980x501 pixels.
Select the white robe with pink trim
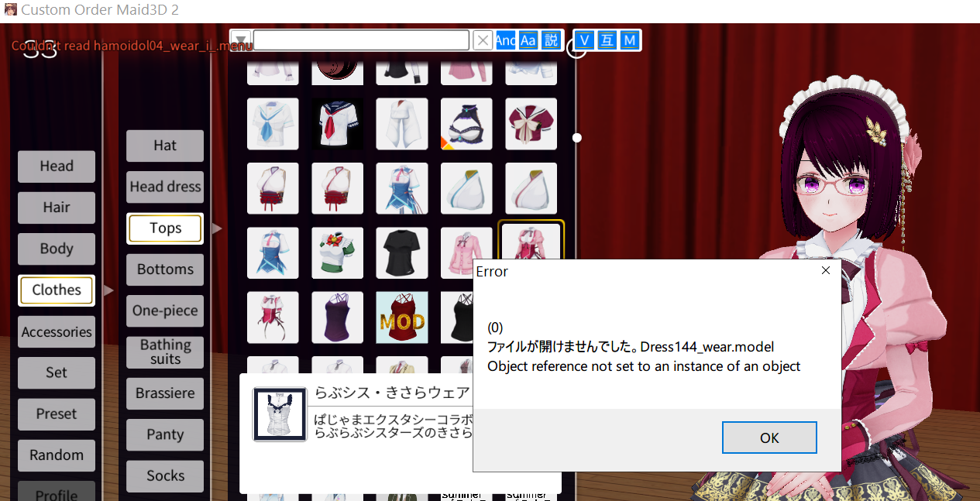[531, 188]
